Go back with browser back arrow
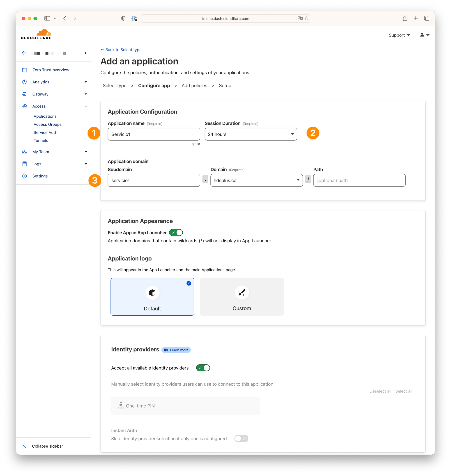 65,18
